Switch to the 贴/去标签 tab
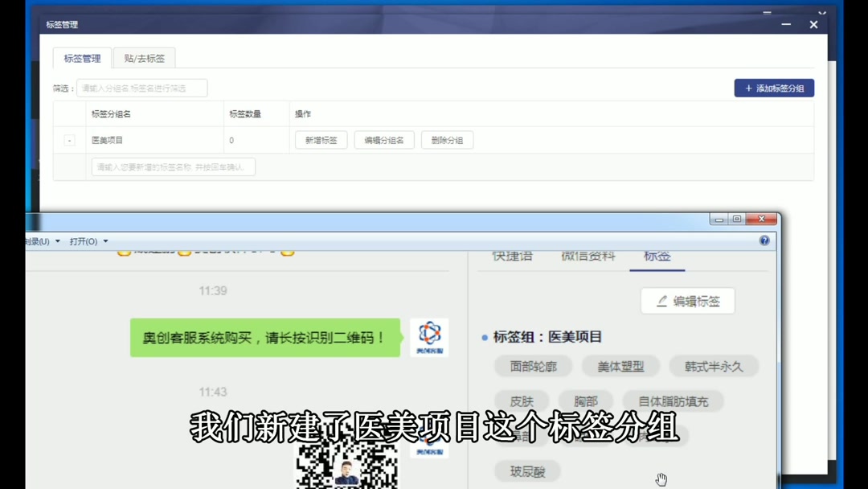The image size is (868, 489). [x=144, y=58]
